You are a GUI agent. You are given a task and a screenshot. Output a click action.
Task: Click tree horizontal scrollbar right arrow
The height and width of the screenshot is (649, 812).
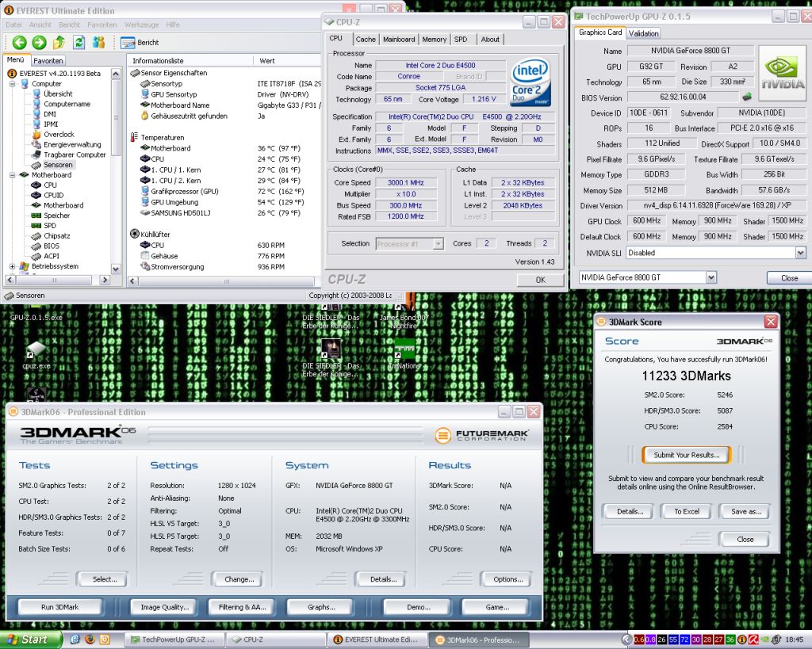(105, 280)
